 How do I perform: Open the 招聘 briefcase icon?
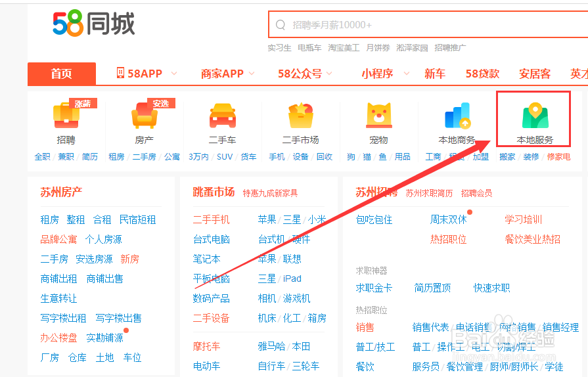click(x=66, y=116)
